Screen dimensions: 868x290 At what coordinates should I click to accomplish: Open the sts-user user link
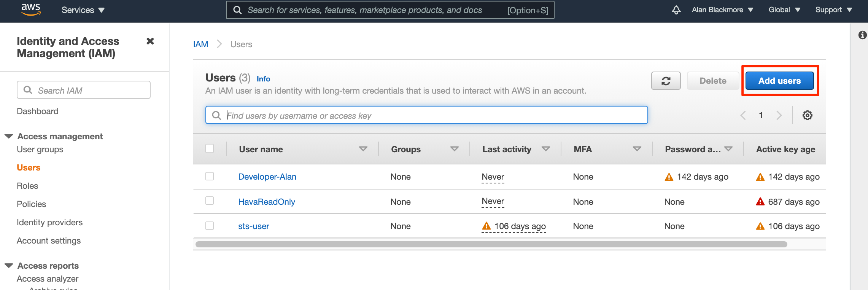tap(254, 226)
